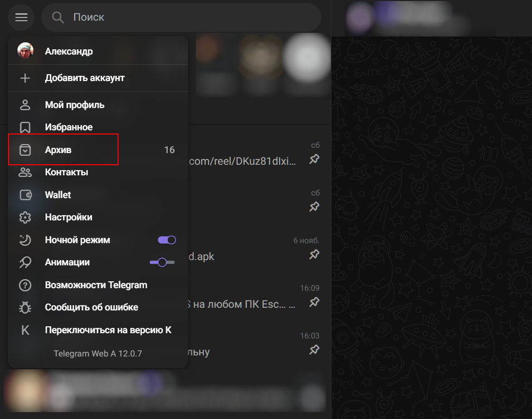The width and height of the screenshot is (532, 419).
Task: Select the Александр account entry
Action: [x=69, y=51]
